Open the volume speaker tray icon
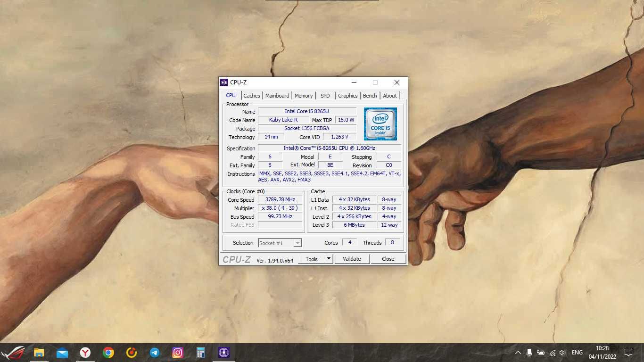644x362 pixels. coord(562,353)
